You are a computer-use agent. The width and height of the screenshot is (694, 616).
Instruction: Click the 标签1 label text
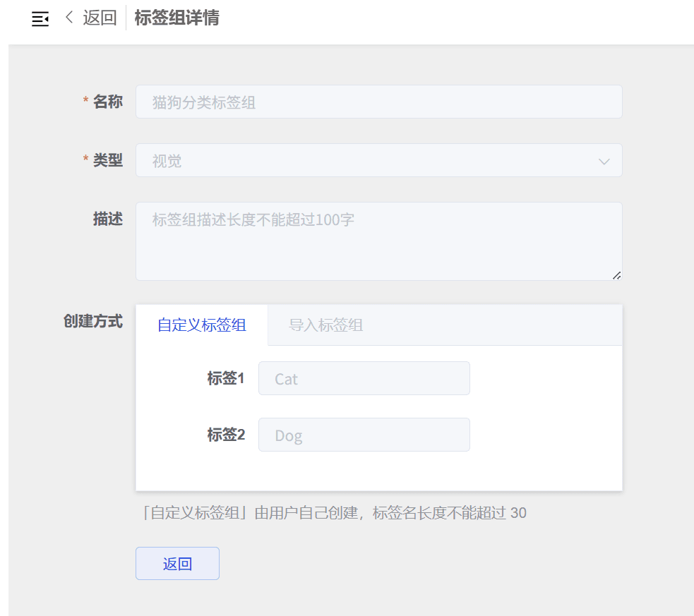tap(226, 379)
